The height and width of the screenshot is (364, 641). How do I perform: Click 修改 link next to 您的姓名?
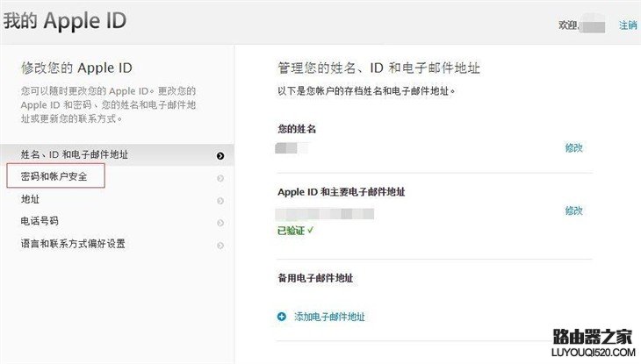point(574,148)
